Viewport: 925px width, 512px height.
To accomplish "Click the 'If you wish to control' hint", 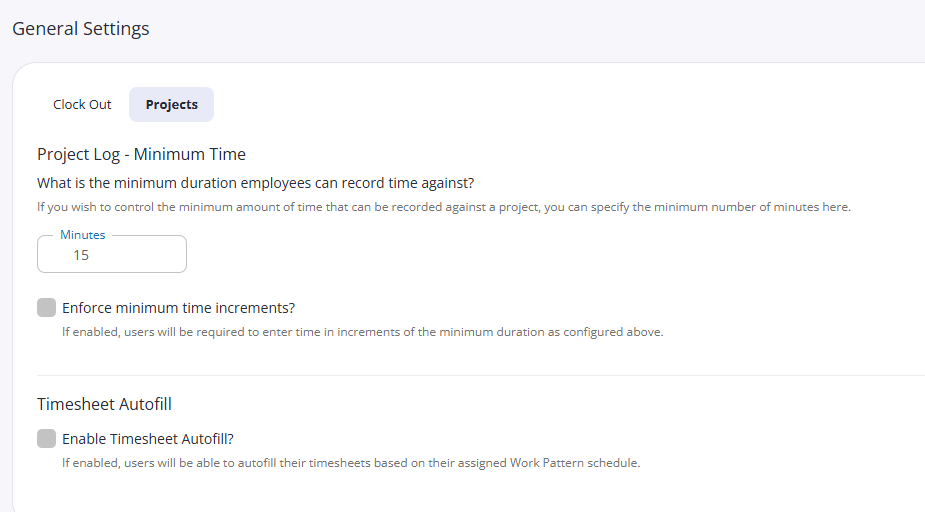I will tap(444, 207).
